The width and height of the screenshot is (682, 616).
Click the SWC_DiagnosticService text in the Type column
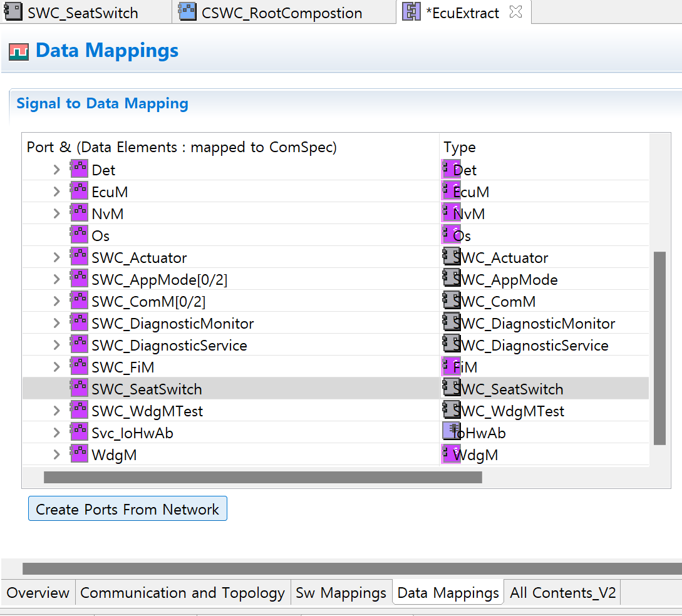[x=531, y=345]
